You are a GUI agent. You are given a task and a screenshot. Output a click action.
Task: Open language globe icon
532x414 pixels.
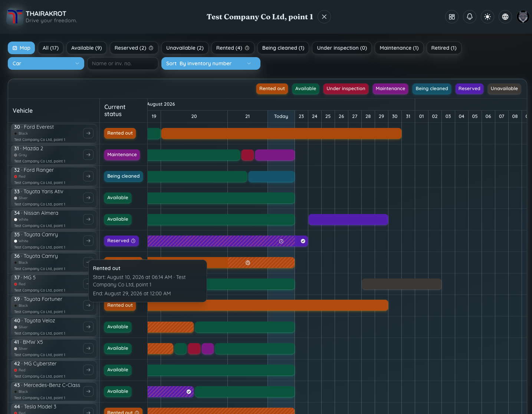coord(505,17)
